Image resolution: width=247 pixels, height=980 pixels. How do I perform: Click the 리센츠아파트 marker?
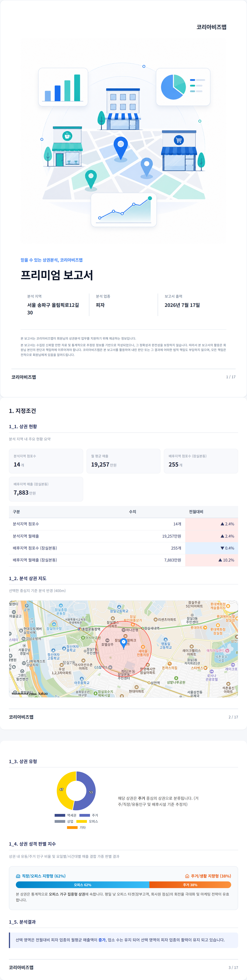155,620
